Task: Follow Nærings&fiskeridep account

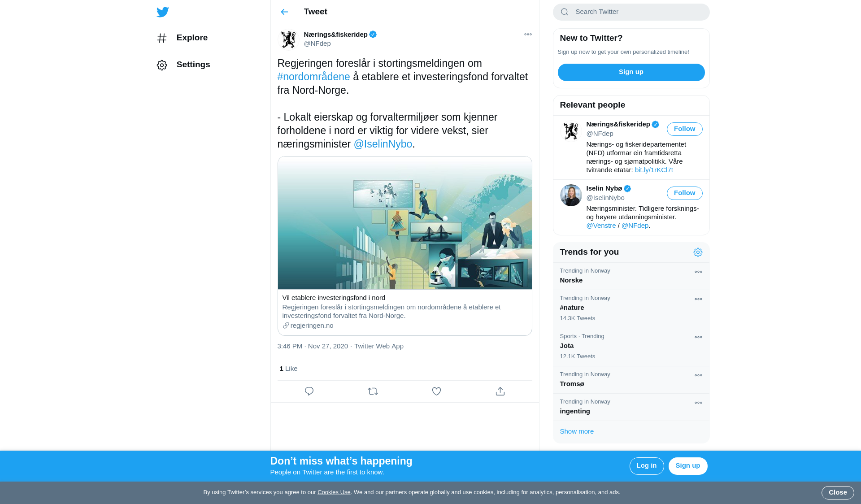Action: [684, 129]
